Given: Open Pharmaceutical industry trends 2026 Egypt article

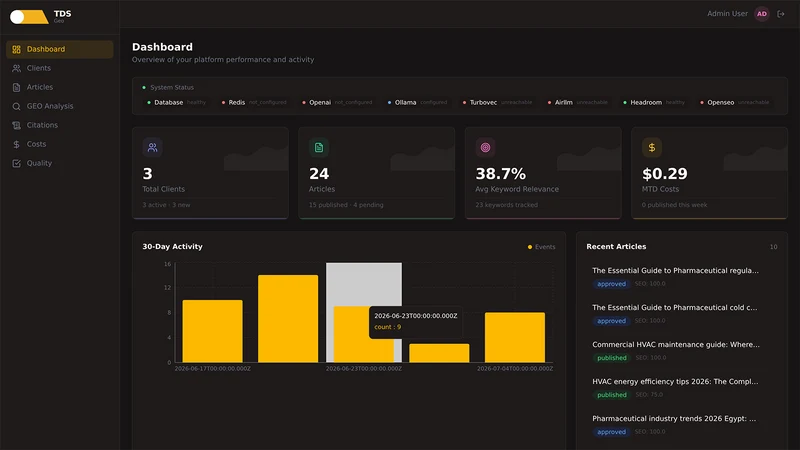Looking at the screenshot, I should click(x=674, y=419).
